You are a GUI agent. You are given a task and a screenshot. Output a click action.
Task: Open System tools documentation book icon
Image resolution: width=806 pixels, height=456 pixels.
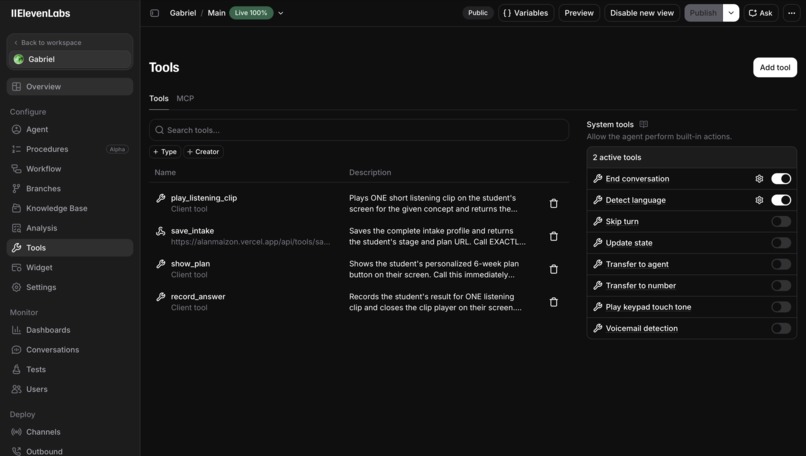click(x=644, y=124)
